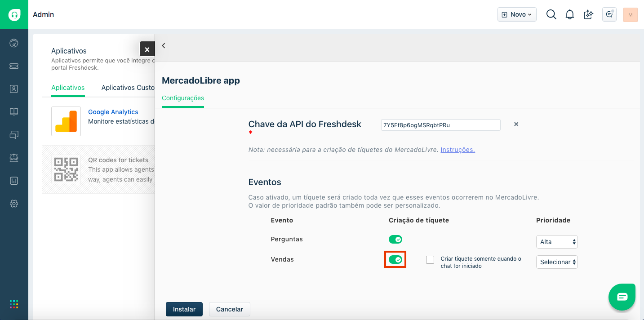The width and height of the screenshot is (644, 320).
Task: Check 'Criar tíquete somente quando o chat' box
Action: [430, 260]
